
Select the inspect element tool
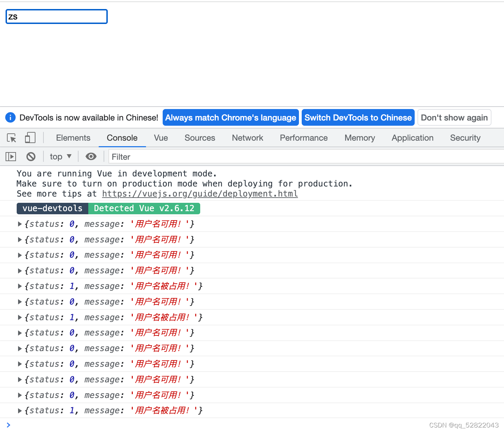(x=11, y=138)
